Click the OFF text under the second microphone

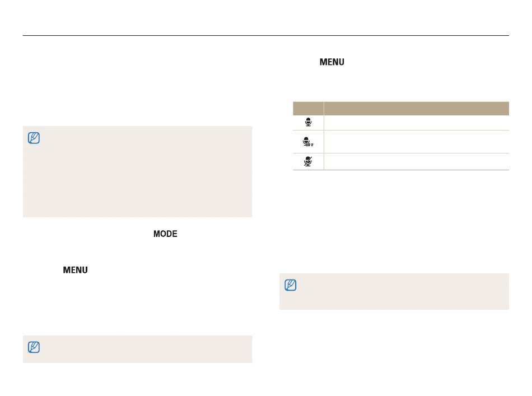pyautogui.click(x=310, y=145)
